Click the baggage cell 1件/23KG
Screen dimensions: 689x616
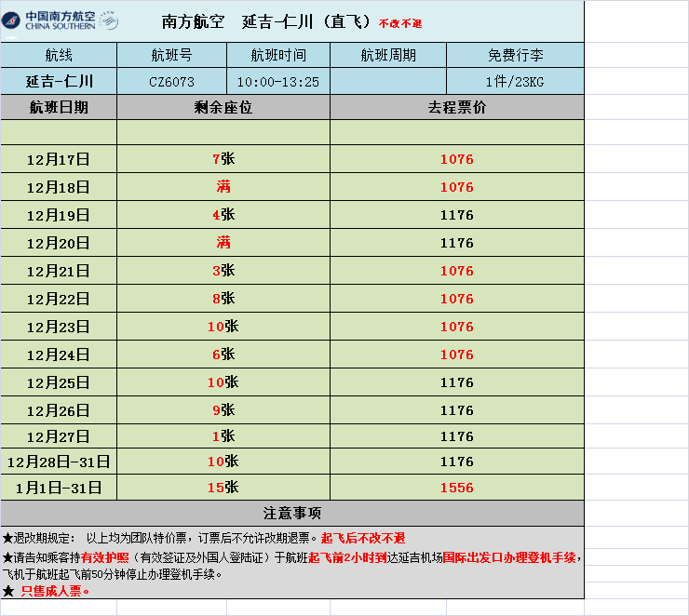(x=515, y=81)
